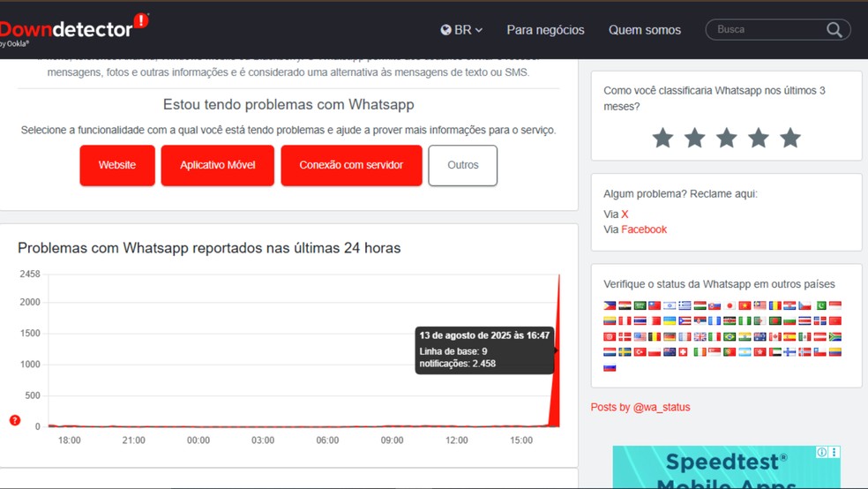
Task: Report a Website problem
Action: (117, 165)
